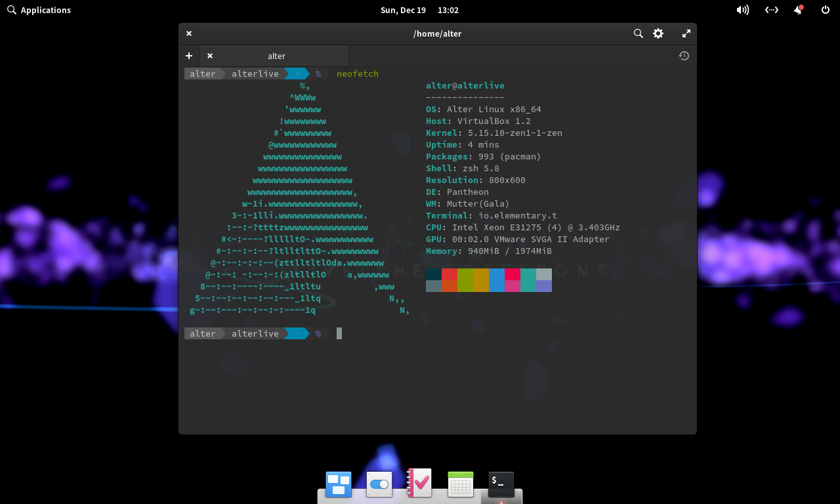The width and height of the screenshot is (840, 504).
Task: Open the date and time indicator
Action: pyautogui.click(x=419, y=10)
